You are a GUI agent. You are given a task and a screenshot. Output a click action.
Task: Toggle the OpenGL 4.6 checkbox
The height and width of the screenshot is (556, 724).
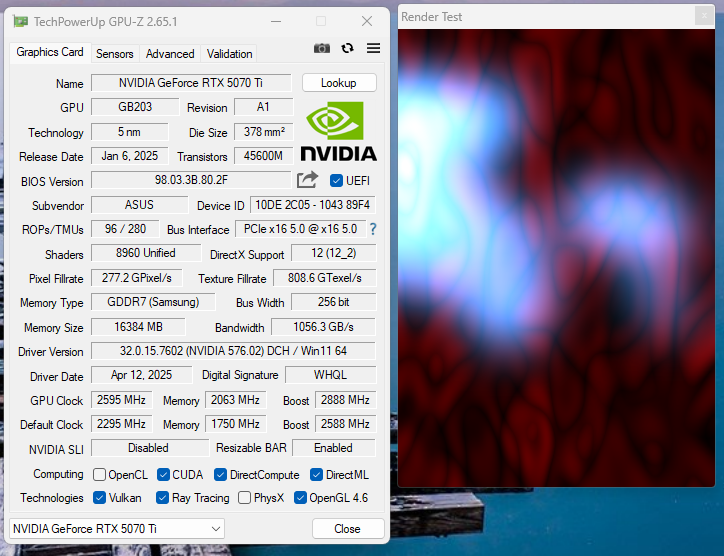pos(300,498)
